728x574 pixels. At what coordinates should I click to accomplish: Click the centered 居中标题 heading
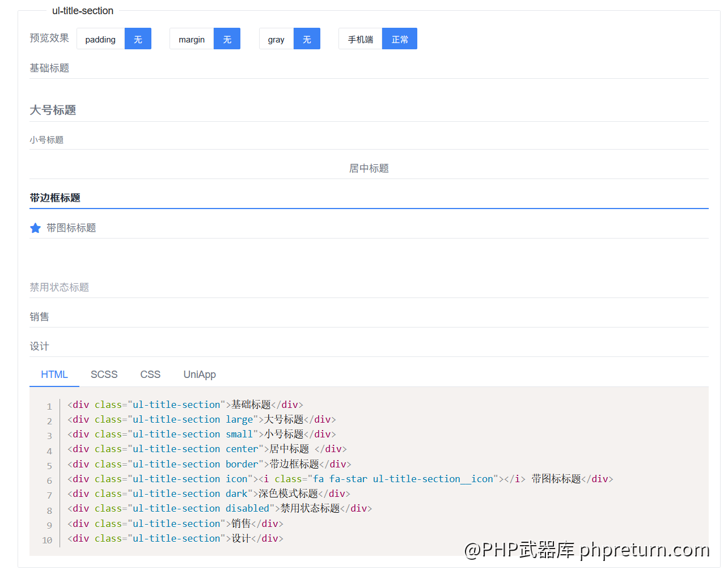(369, 168)
